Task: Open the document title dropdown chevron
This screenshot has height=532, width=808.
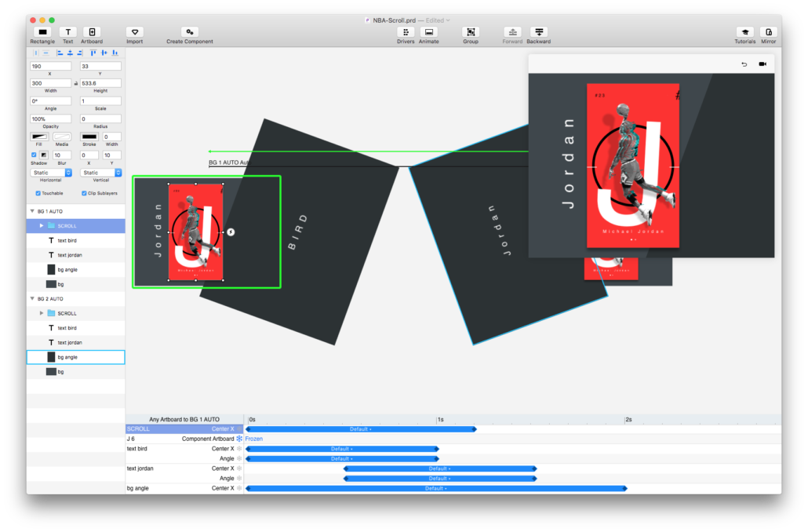Action: [448, 20]
